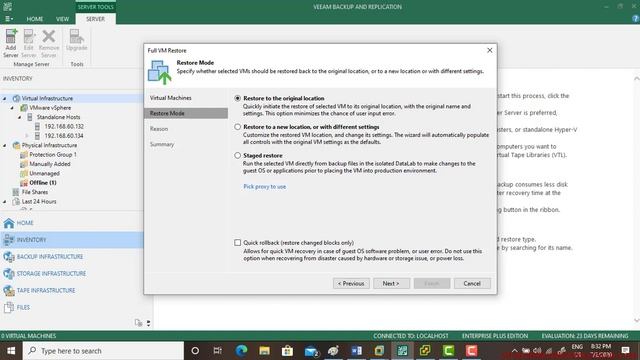Viewport: 640px width, 360px height.
Task: Close the Full VM Restore dialog
Action: pos(489,50)
